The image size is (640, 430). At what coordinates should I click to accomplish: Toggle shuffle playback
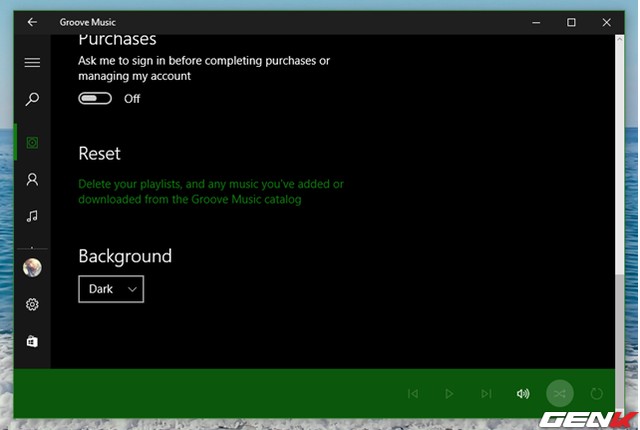tap(560, 393)
